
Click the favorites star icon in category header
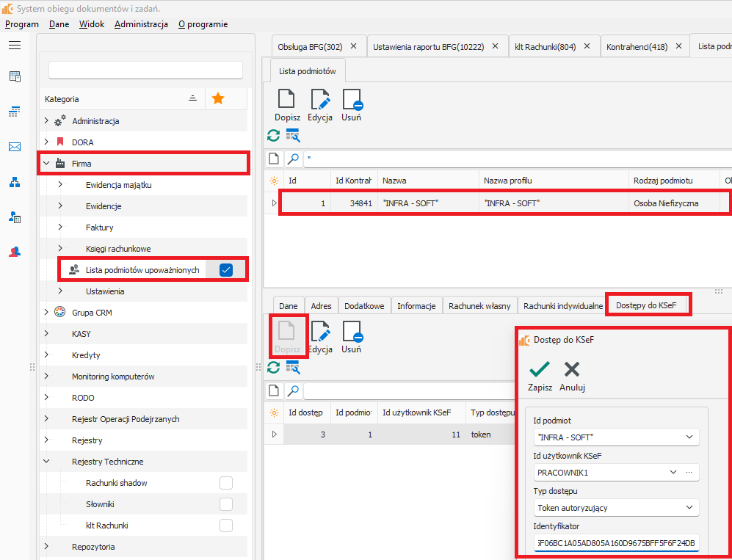(x=218, y=98)
